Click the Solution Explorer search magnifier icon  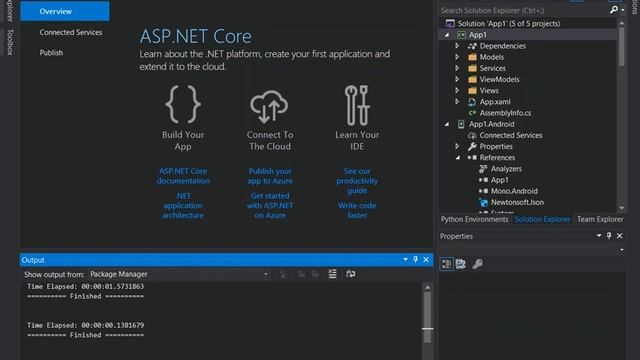(x=614, y=10)
